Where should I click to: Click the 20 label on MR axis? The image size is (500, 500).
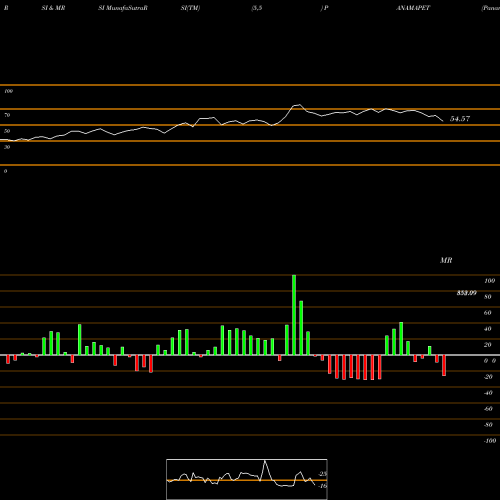[488, 345]
